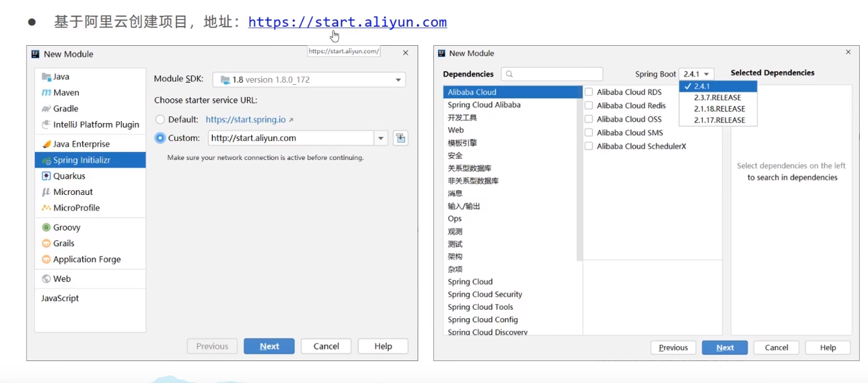Screen dimensions: 868x383
Task: Open the Module SDK dropdown
Action: pos(309,80)
